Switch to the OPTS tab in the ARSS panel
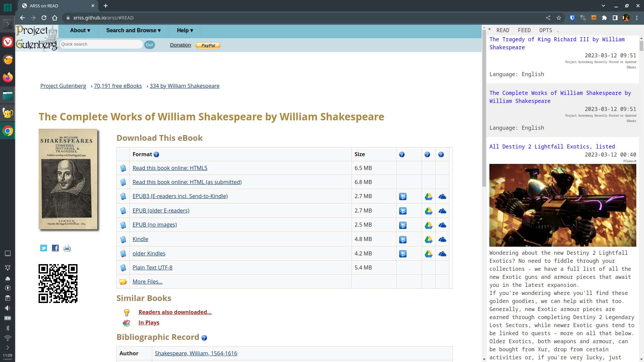The width and height of the screenshot is (644, 362). click(546, 30)
